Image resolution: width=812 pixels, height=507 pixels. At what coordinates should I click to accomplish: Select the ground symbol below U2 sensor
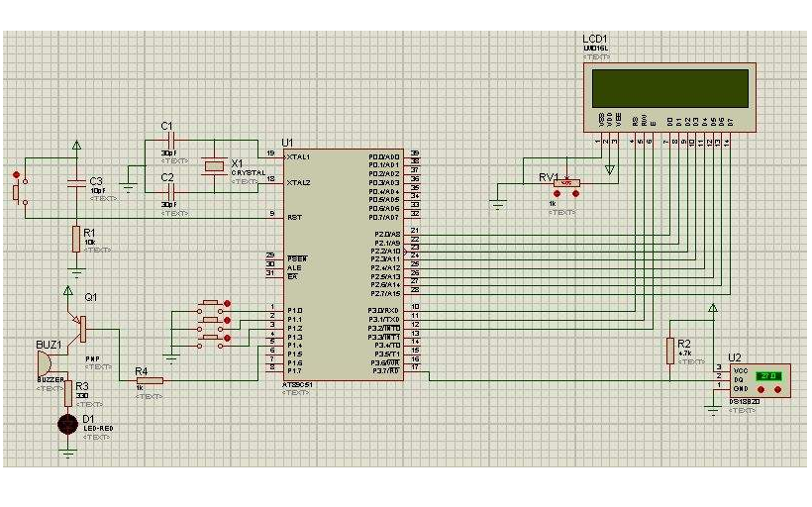[x=714, y=411]
